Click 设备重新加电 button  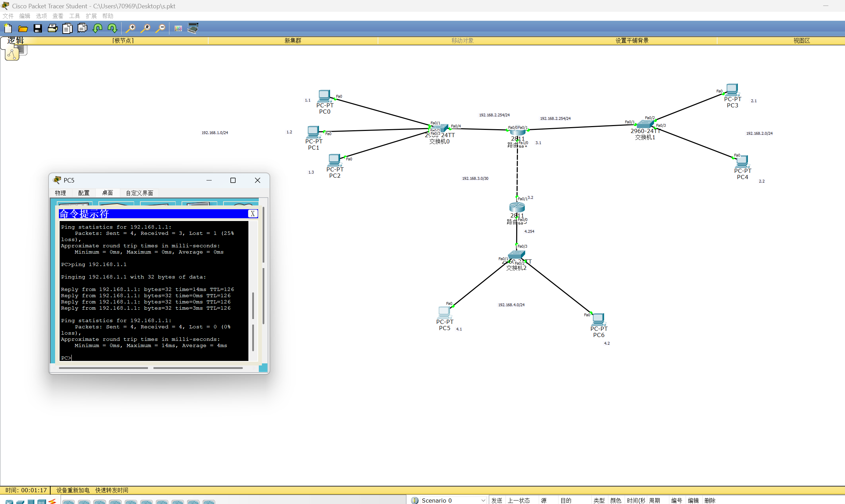73,490
